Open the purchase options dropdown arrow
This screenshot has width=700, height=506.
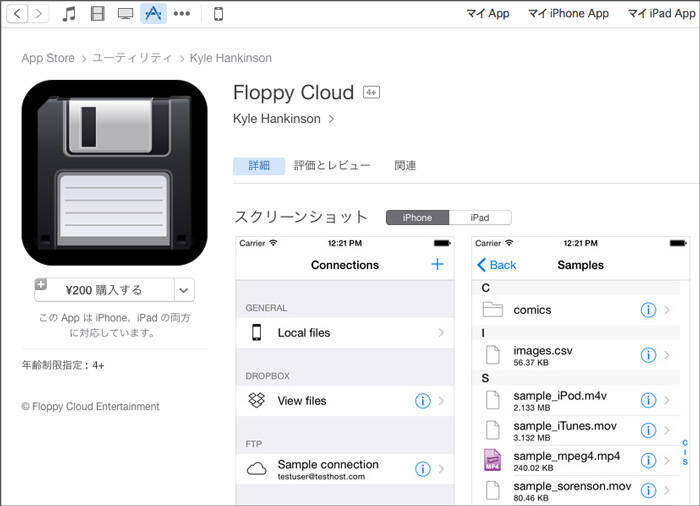pos(184,290)
